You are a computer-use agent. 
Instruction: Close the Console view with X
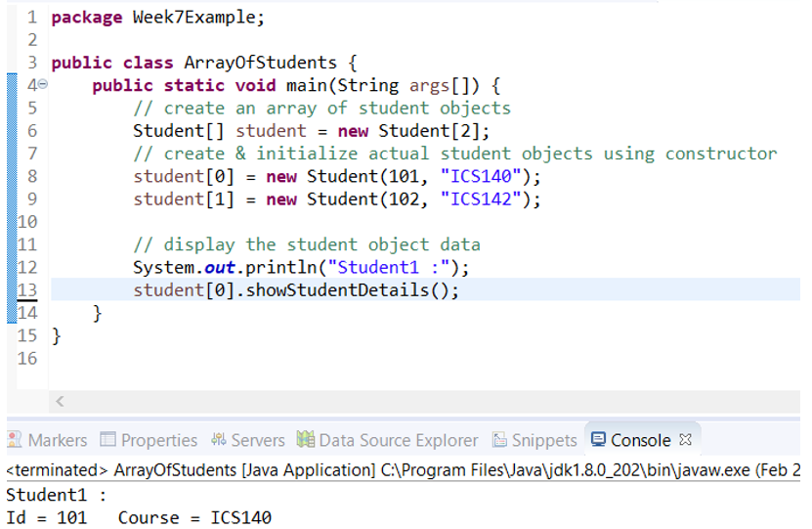(x=686, y=439)
